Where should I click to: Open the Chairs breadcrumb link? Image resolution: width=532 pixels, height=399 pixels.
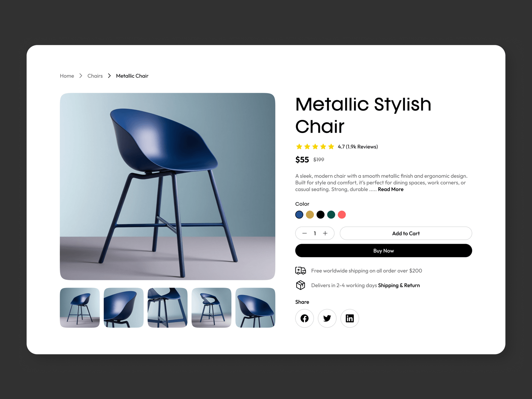pyautogui.click(x=95, y=76)
